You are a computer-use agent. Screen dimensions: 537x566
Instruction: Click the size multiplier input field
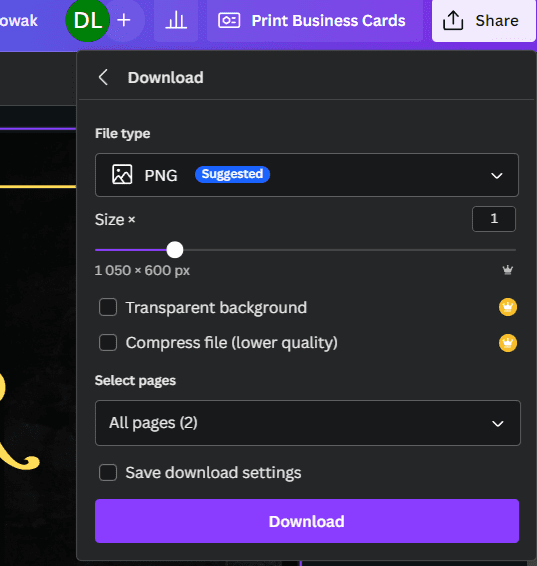pyautogui.click(x=494, y=219)
